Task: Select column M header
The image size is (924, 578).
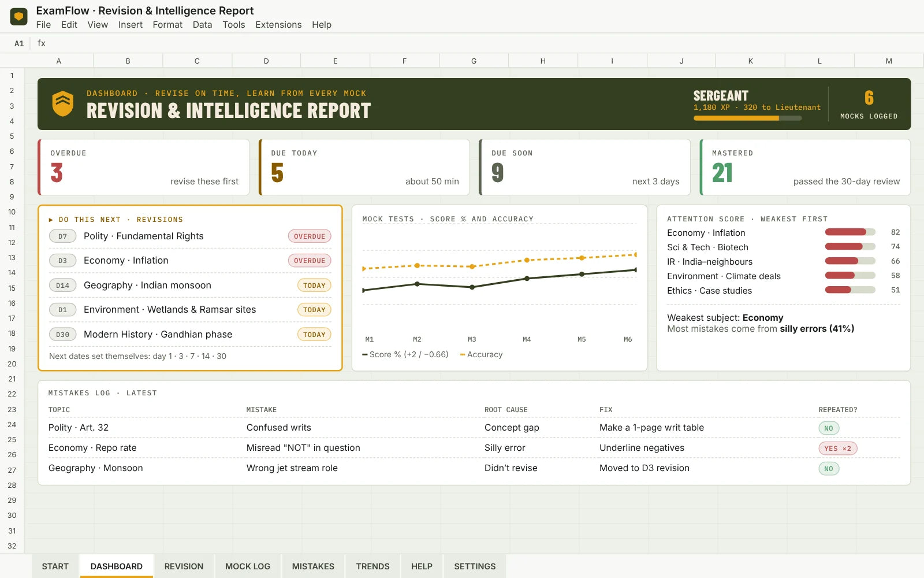Action: pyautogui.click(x=889, y=61)
